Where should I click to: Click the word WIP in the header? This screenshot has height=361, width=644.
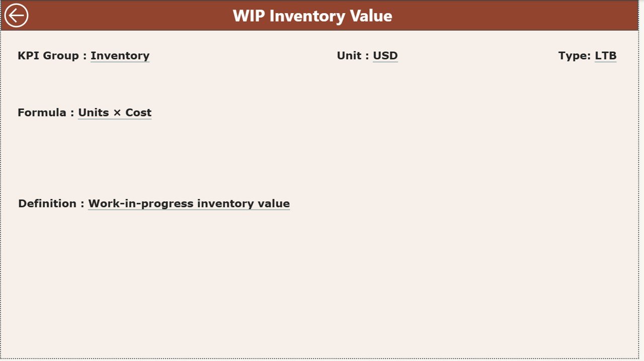point(249,16)
